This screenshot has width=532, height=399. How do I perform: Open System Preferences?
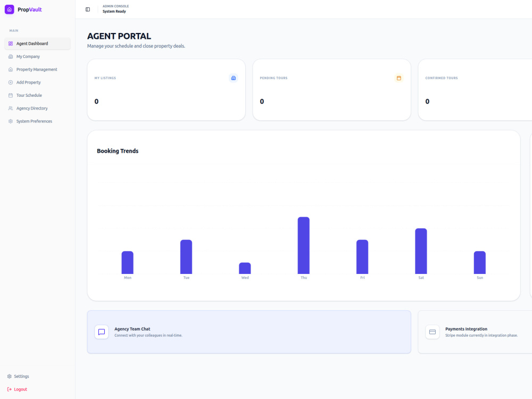(37, 121)
